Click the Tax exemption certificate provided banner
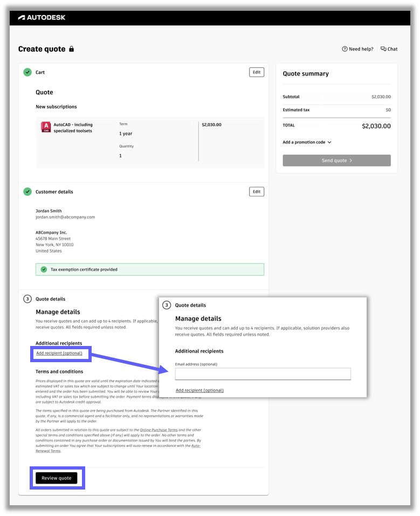 [150, 269]
